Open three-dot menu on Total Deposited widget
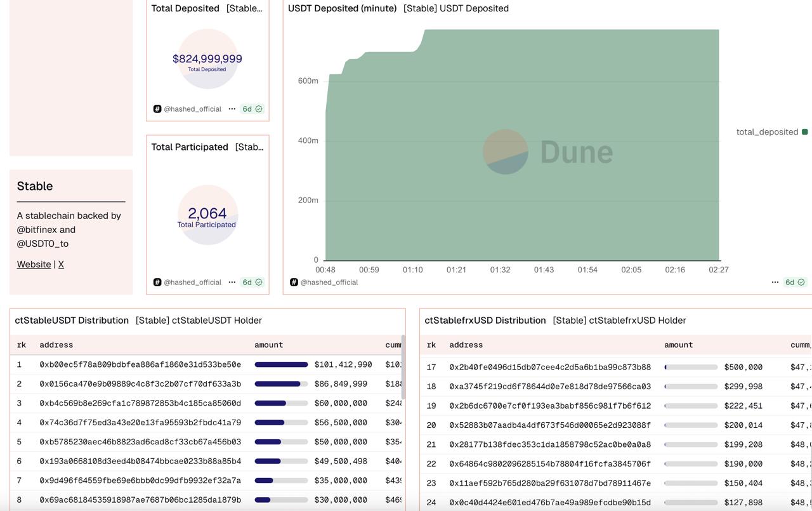The width and height of the screenshot is (812, 511). point(232,109)
